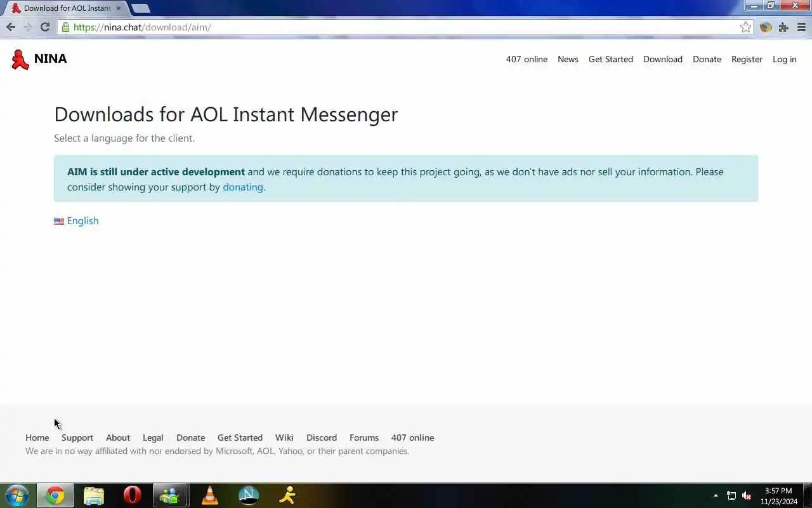Screen dimensions: 812x508
Task: Bookmark this page with the star icon
Action: (745, 27)
